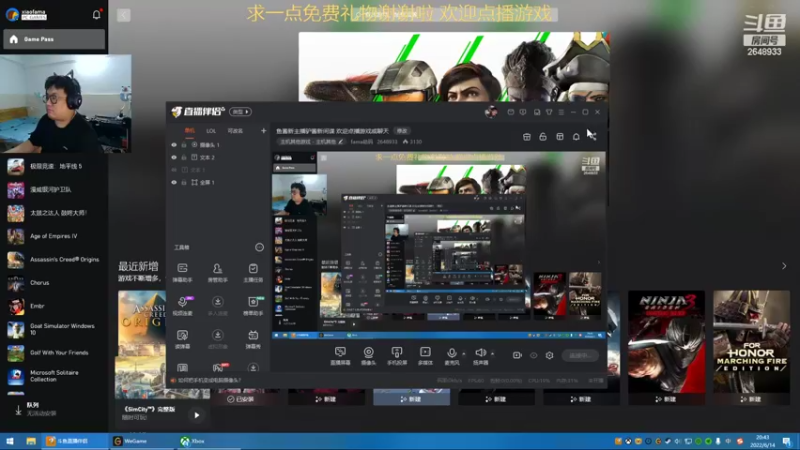Add 摄像头 camera source from bottom bar
800x450 pixels.
(368, 356)
